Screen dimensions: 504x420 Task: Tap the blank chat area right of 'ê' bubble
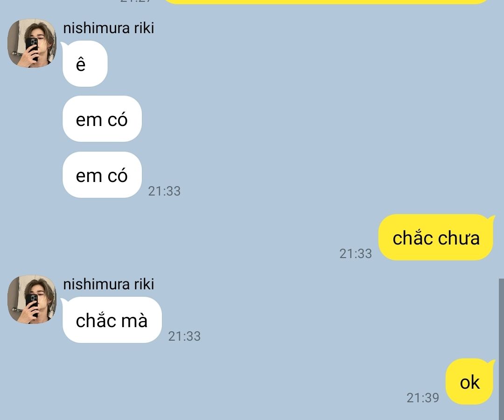289,63
